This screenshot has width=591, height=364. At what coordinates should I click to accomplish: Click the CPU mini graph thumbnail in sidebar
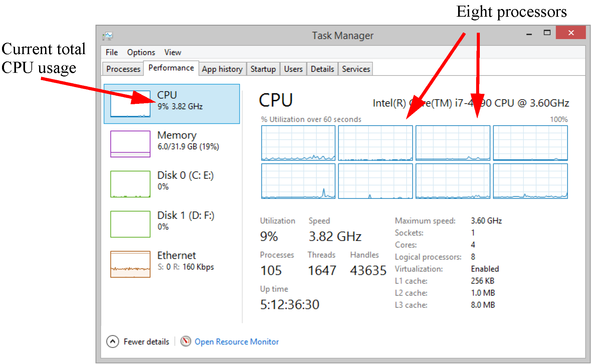[130, 104]
